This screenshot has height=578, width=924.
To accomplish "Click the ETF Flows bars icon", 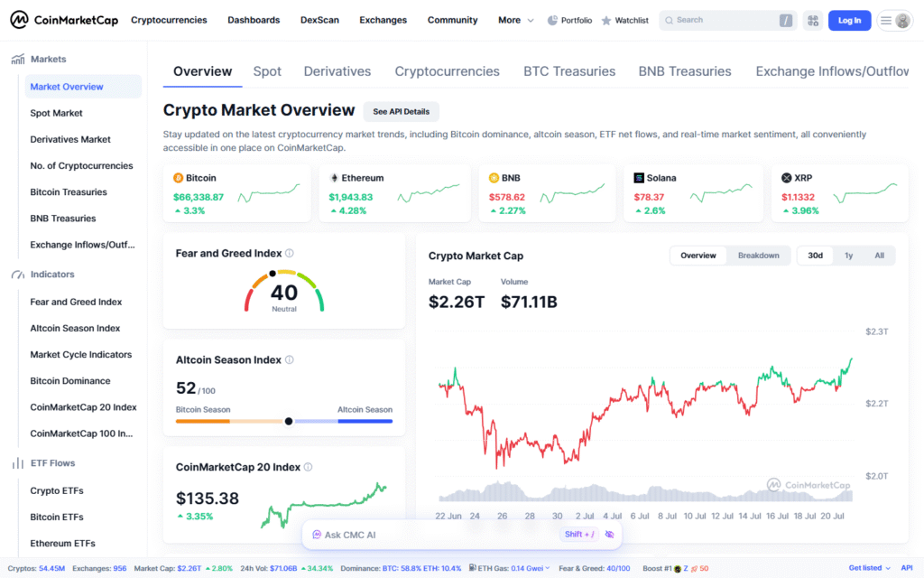I will (x=18, y=463).
